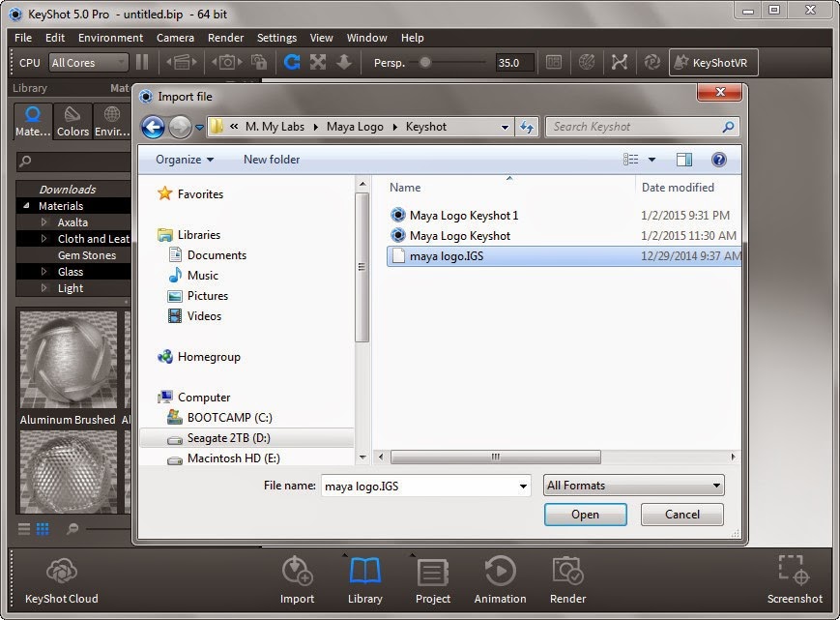The width and height of the screenshot is (840, 620).
Task: Collapse the Materials tree node
Action: [26, 205]
